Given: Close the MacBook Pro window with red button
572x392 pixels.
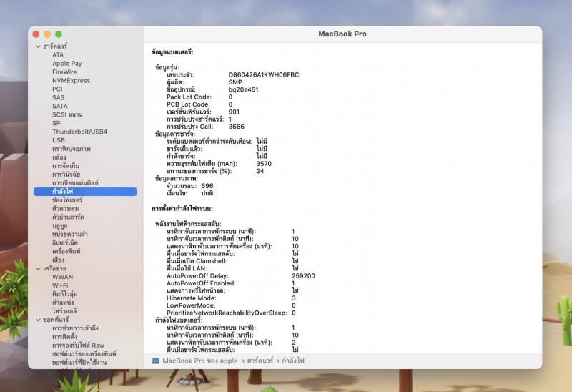Looking at the screenshot, I should 36,34.
